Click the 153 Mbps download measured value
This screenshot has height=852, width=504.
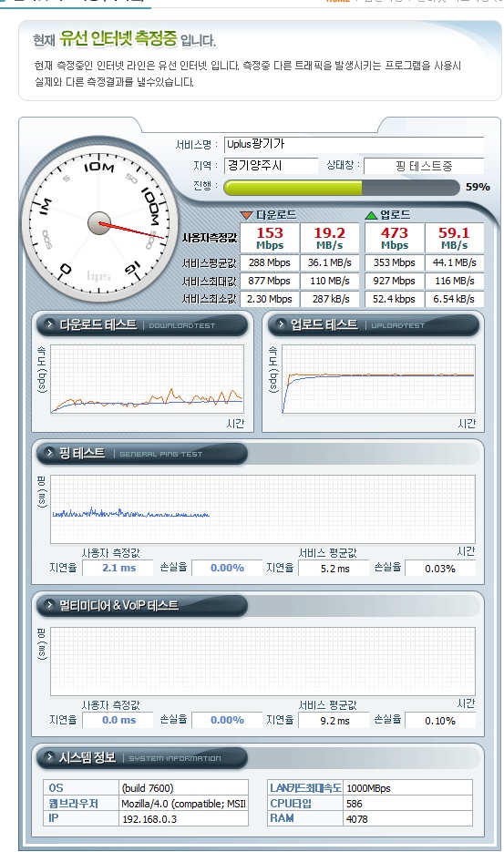pos(270,238)
